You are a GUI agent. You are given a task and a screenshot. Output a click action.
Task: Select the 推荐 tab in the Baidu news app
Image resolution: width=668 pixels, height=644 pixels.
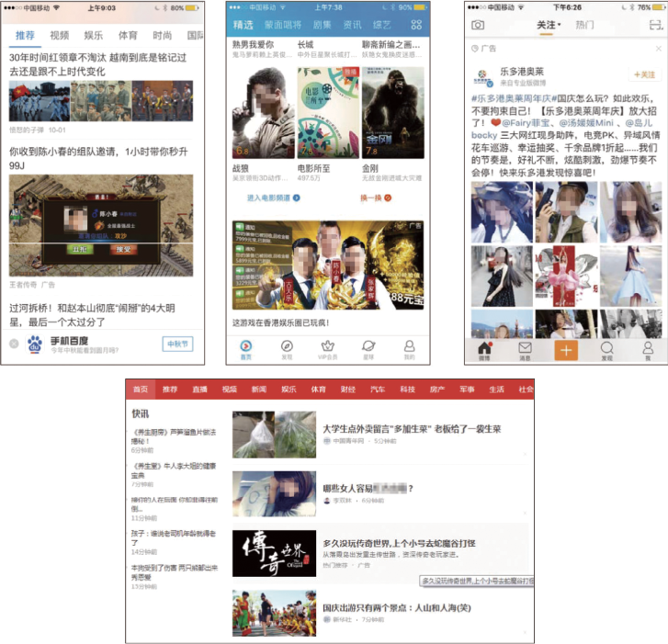pos(25,35)
